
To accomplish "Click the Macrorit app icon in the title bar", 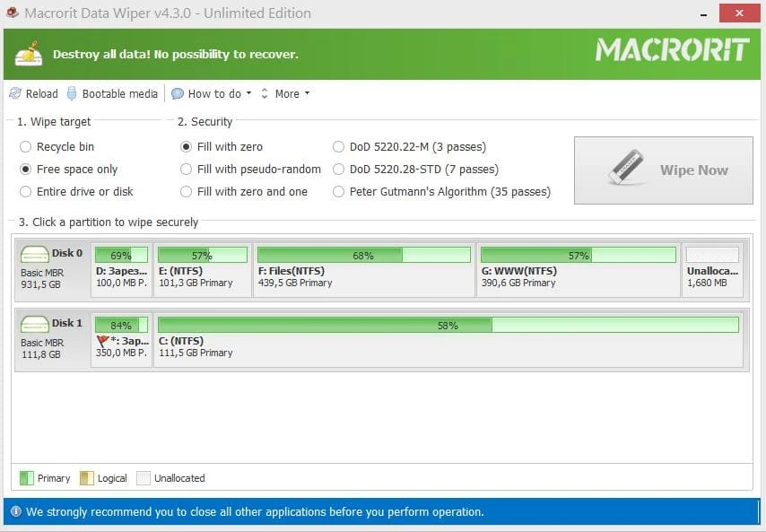I will pyautogui.click(x=13, y=13).
